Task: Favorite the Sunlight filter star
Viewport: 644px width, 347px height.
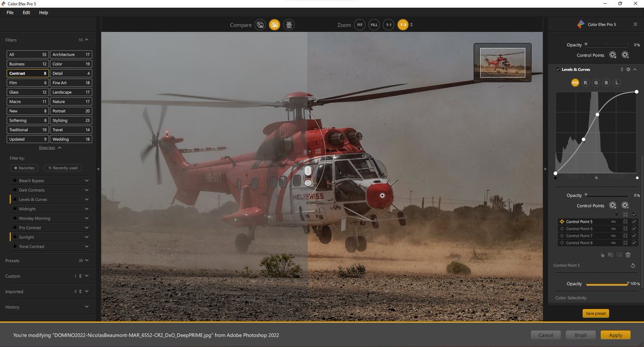Action: tap(15, 237)
